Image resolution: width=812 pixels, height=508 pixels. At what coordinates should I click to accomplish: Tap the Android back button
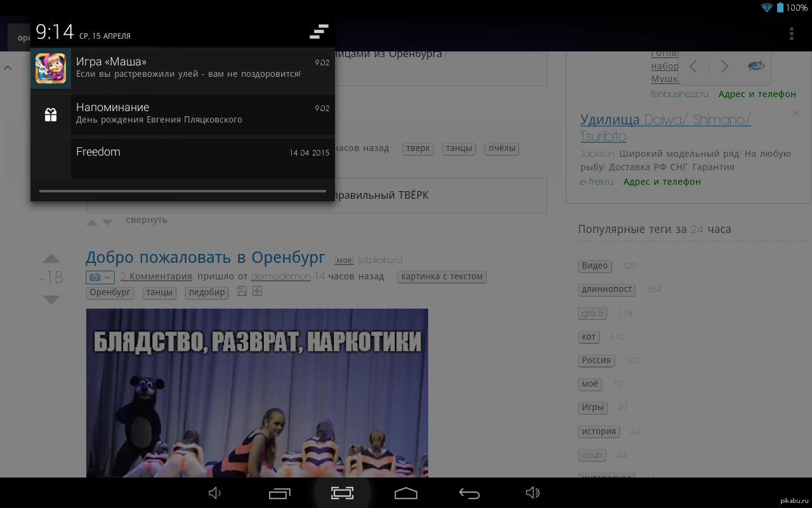click(x=469, y=493)
